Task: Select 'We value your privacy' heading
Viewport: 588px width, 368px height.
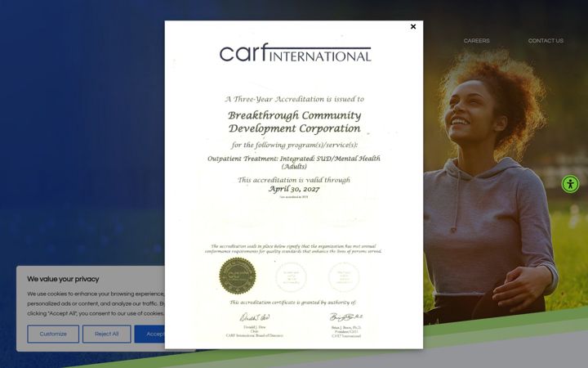Action: [63, 279]
